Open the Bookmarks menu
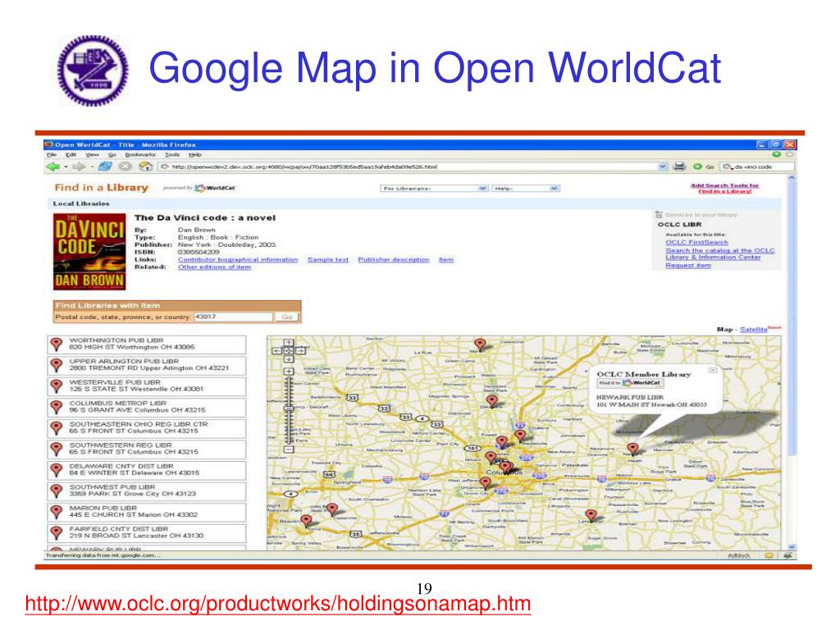 coord(140,155)
